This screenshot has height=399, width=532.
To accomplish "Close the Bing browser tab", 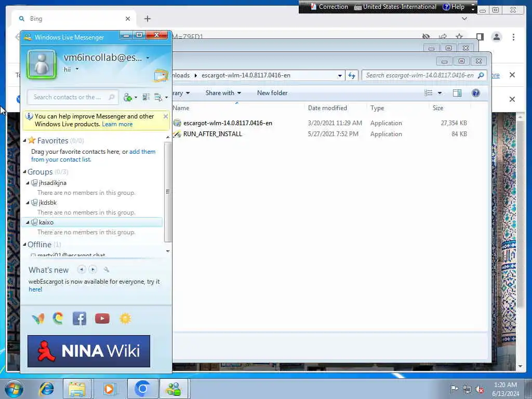I will 128,19.
